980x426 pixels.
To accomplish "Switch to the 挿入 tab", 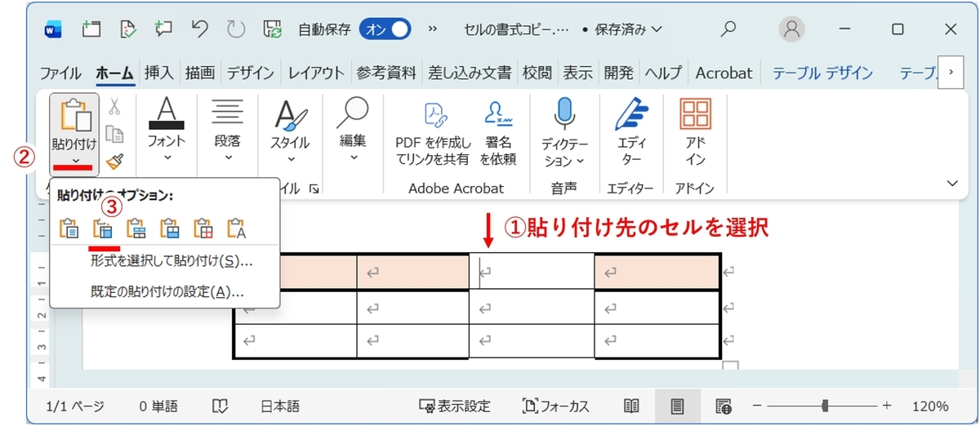I will [x=159, y=73].
